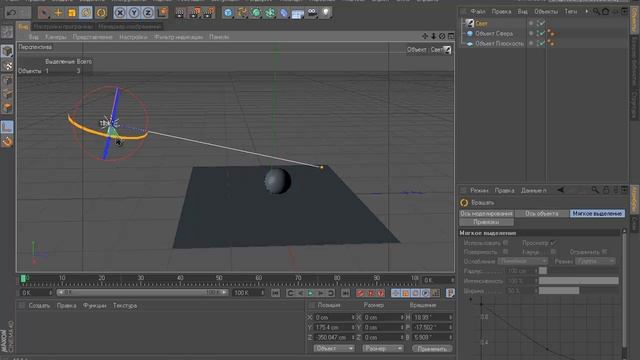Screen dimensions: 640x360
Task: Toggle visibility dot for Свет
Action: coord(531,23)
